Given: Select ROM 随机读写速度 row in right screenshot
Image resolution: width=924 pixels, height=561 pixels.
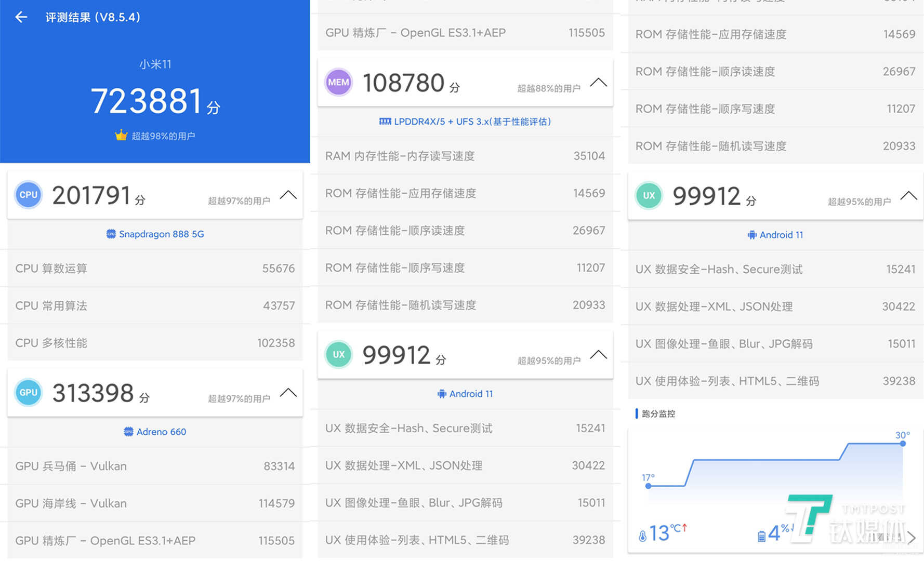Looking at the screenshot, I should [775, 146].
